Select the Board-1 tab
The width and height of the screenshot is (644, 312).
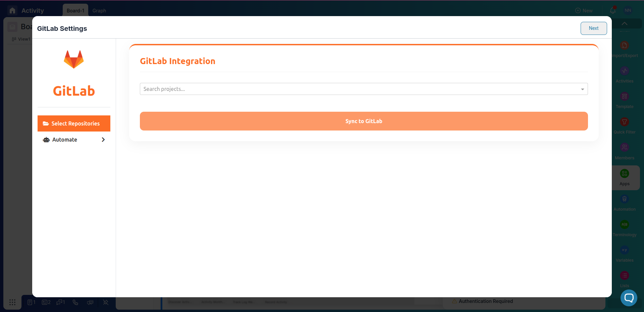(x=75, y=10)
